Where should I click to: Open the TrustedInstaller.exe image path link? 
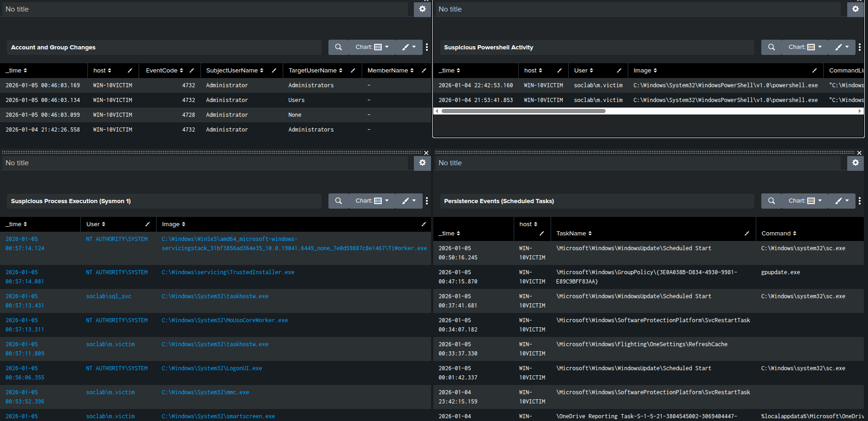[x=228, y=272]
